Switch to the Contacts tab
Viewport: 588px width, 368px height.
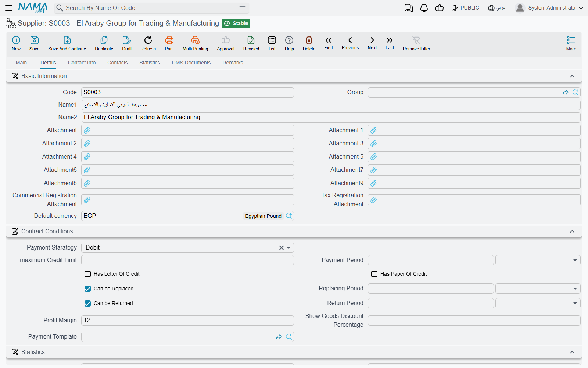pos(118,63)
